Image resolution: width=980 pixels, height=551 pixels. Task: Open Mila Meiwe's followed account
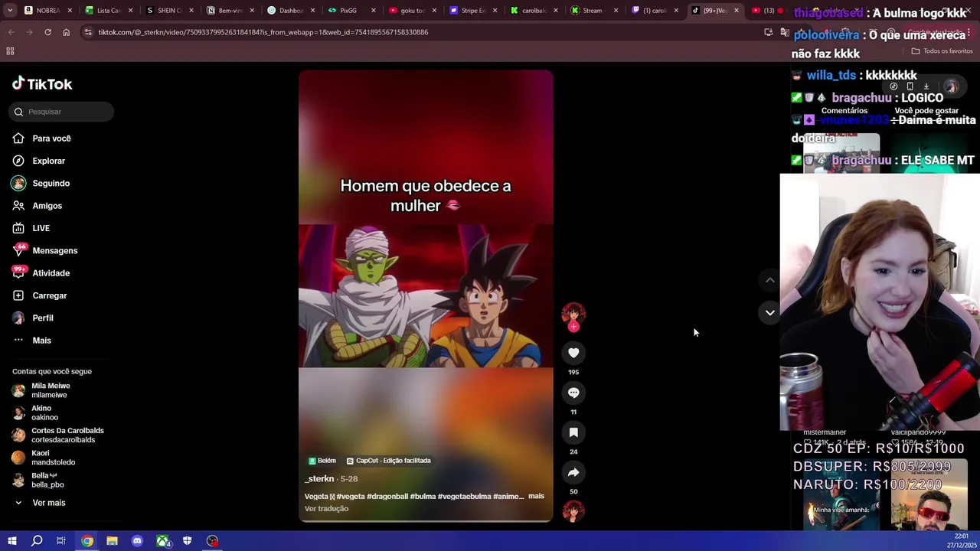[x=51, y=390]
